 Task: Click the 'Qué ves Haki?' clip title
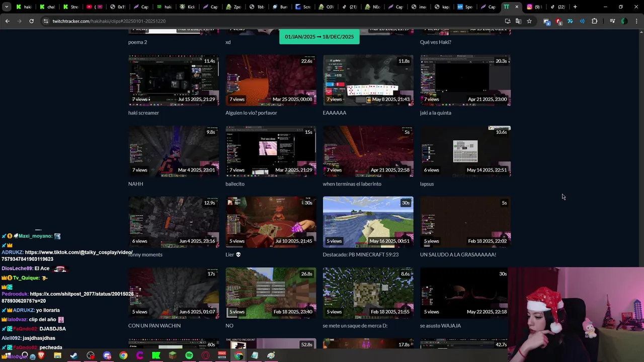click(x=436, y=42)
